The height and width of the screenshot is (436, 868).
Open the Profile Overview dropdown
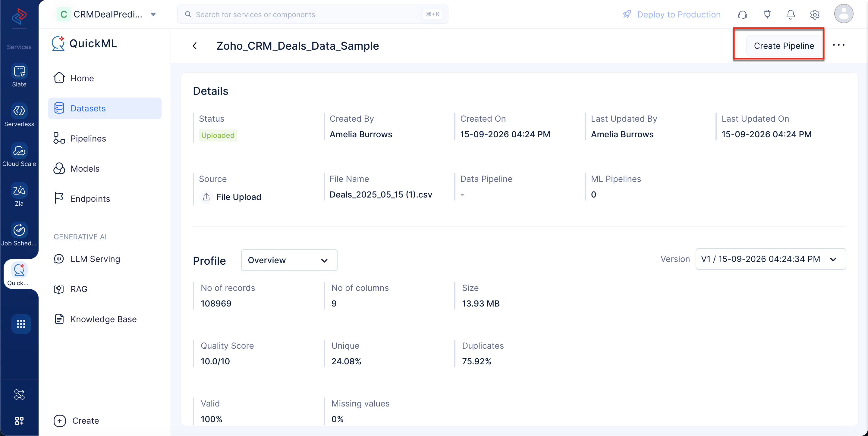point(289,260)
